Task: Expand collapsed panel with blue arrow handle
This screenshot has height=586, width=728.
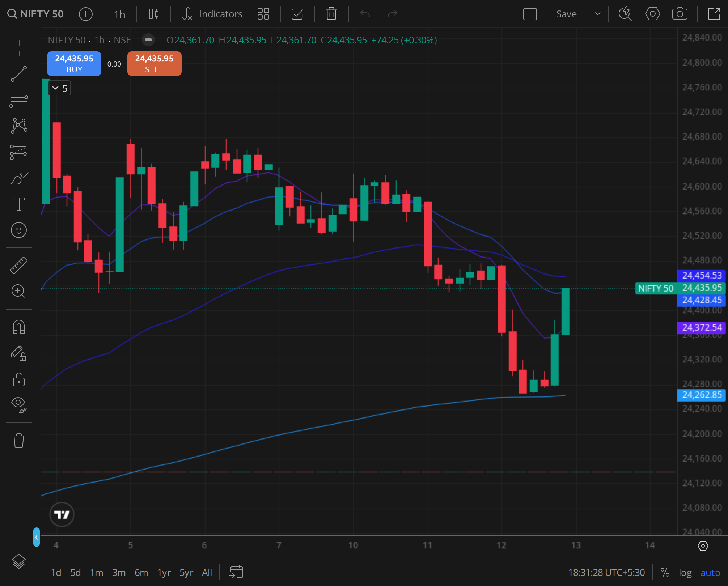Action: coord(36,537)
